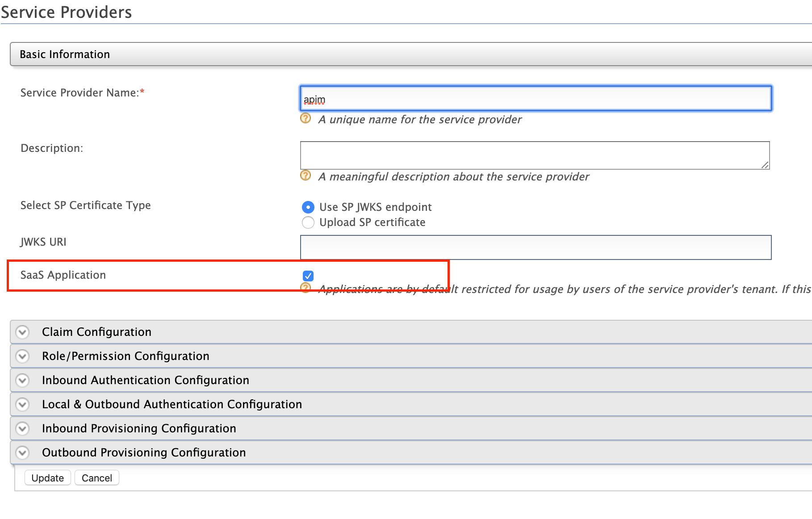Click Inbound Authentication Configuration chevron icon
This screenshot has width=812, height=519.
(22, 381)
